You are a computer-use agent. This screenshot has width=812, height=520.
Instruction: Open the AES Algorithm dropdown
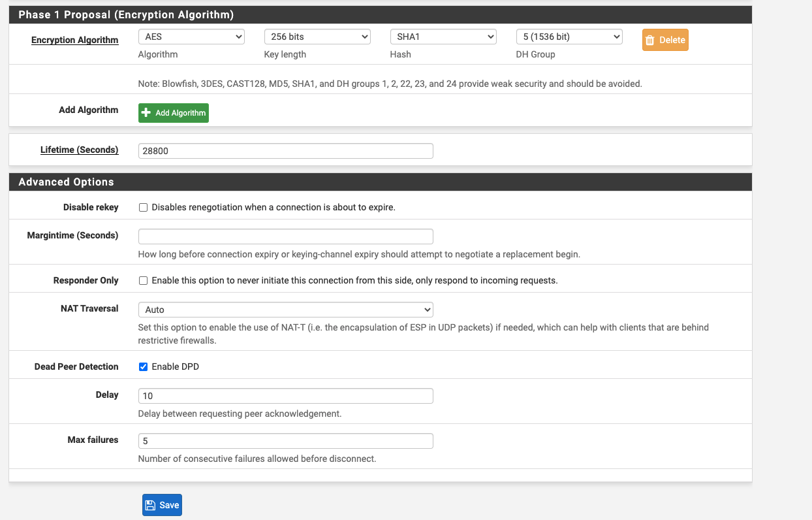(x=191, y=37)
